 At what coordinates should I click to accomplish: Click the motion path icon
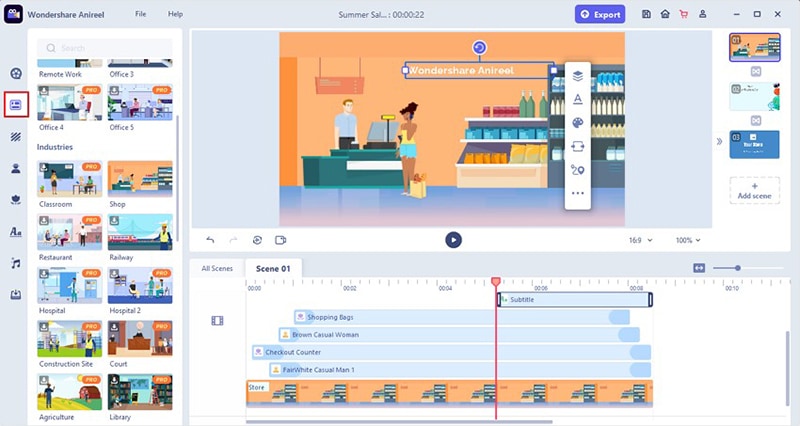[578, 170]
